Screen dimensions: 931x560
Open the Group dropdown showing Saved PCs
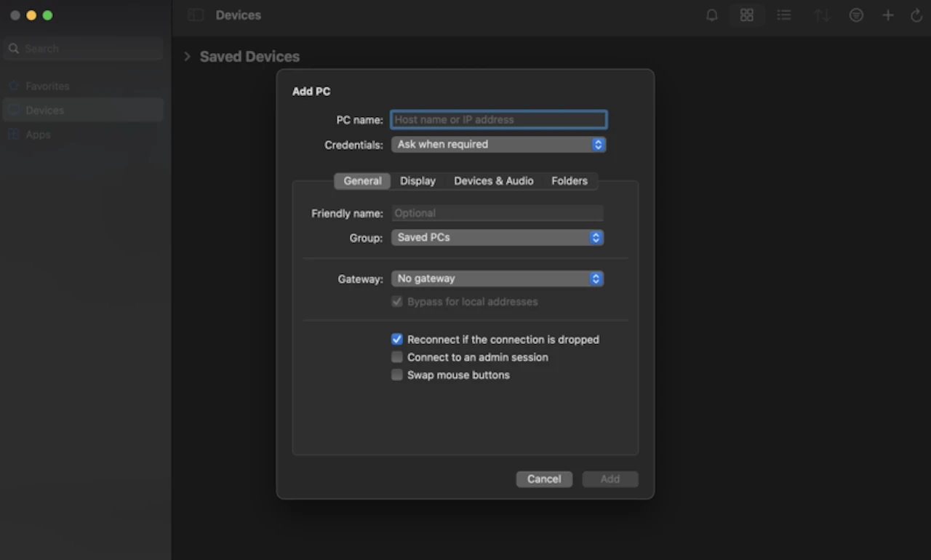(x=498, y=238)
